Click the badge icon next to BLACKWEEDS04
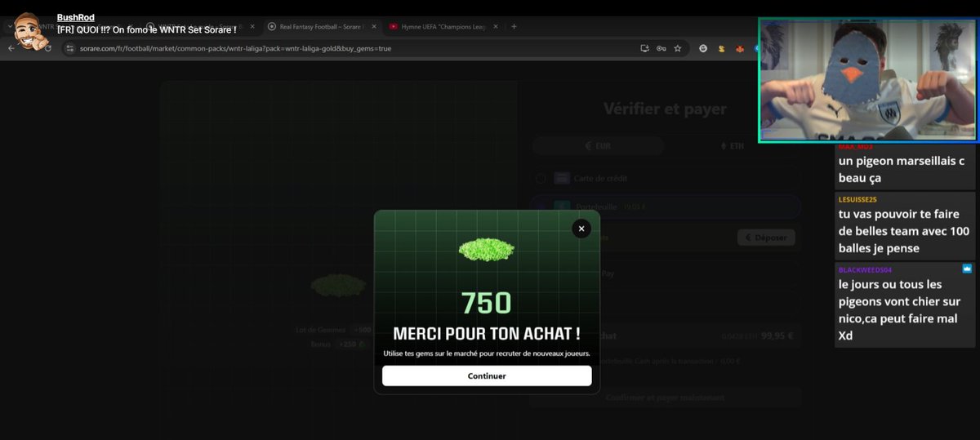This screenshot has width=980, height=440. tap(967, 269)
